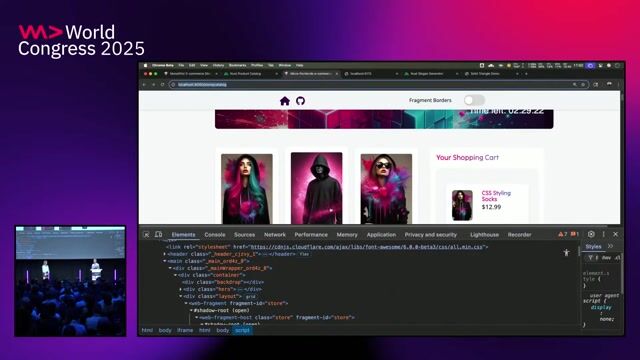
Task: Show more Styles pane tabs with chevrons
Action: tap(611, 246)
